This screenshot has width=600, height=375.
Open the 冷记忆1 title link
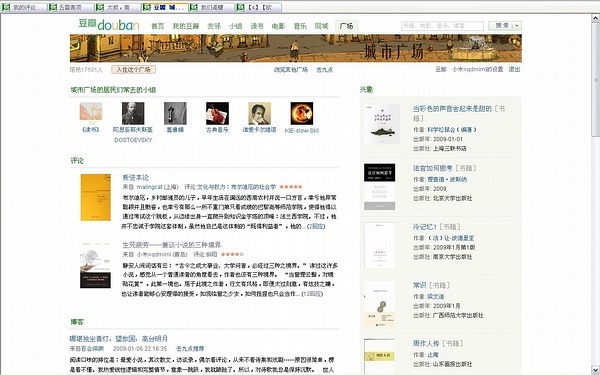[425, 227]
